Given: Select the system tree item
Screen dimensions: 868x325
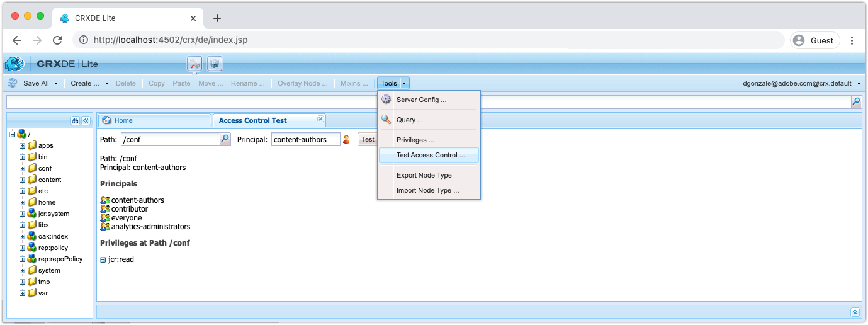Looking at the screenshot, I should [49, 270].
